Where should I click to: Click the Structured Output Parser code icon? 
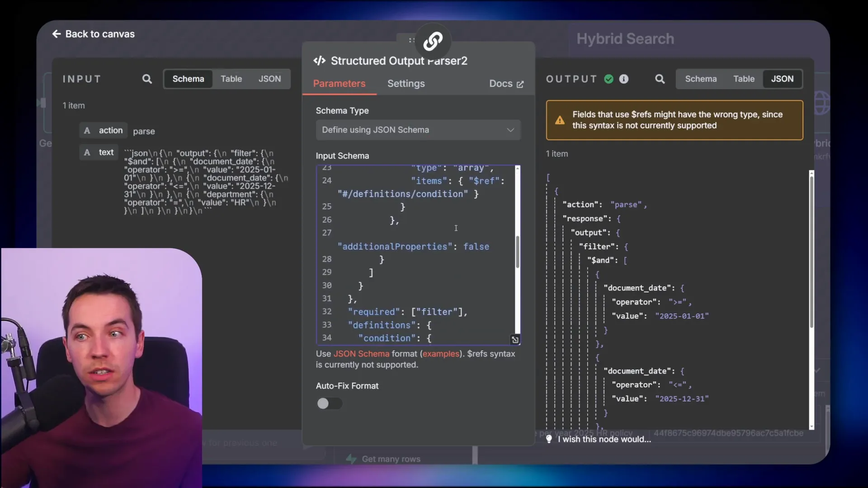pos(320,61)
